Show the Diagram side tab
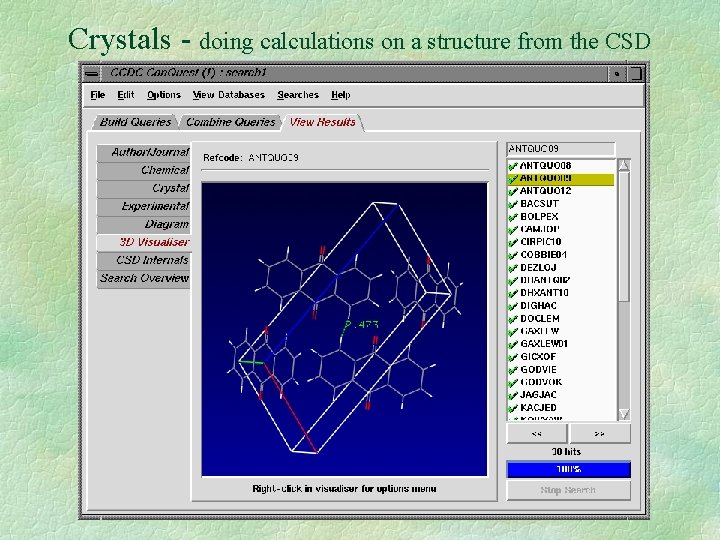Viewport: 720px width, 540px height. tap(144, 224)
